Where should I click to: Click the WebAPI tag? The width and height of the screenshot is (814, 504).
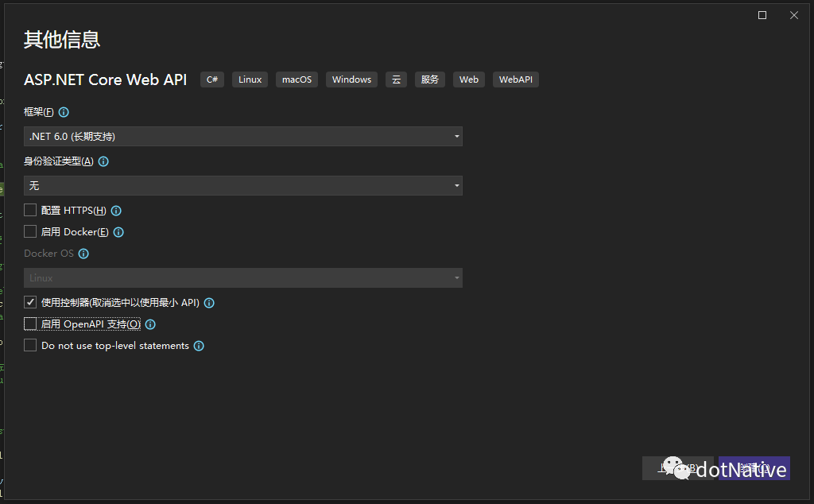pos(515,79)
